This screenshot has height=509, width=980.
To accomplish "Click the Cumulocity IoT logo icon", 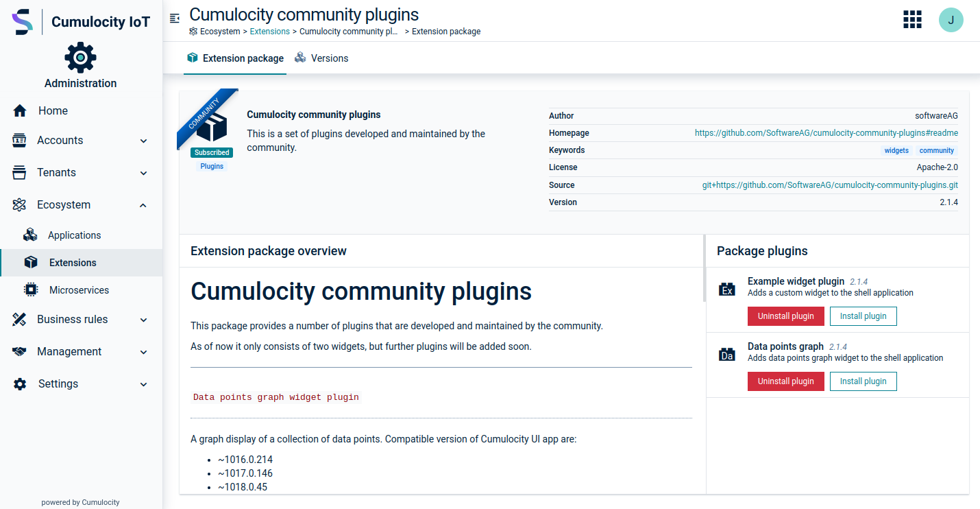I will pyautogui.click(x=22, y=22).
